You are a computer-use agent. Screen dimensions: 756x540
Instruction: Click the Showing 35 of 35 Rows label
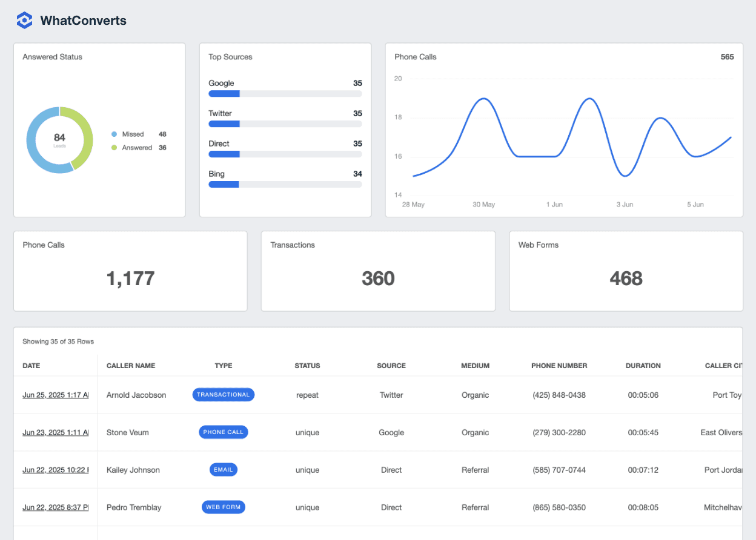click(x=58, y=341)
